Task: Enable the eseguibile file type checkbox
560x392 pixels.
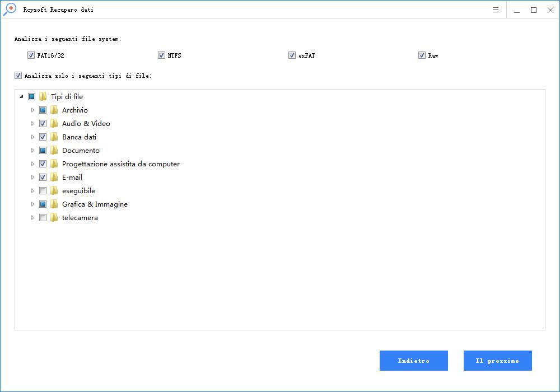Action: (x=43, y=191)
